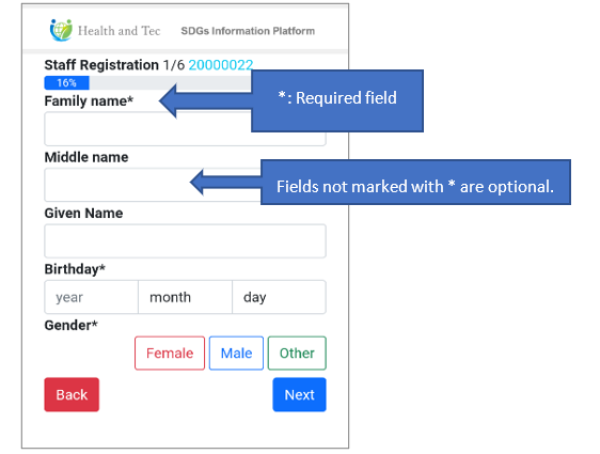
Task: Focus the Middle name input field
Action: click(115, 185)
